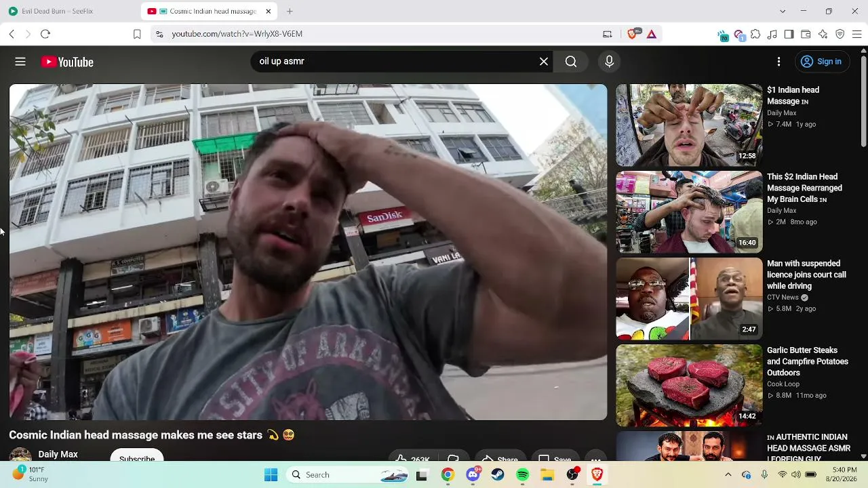This screenshot has height=488, width=868.
Task: Open the Brave VPN shield icon
Action: pyautogui.click(x=840, y=34)
